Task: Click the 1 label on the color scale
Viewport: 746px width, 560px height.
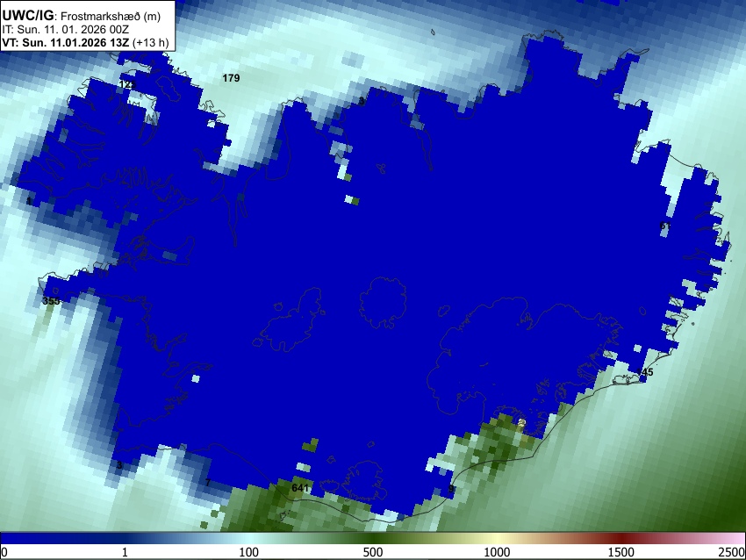Action: (125, 552)
